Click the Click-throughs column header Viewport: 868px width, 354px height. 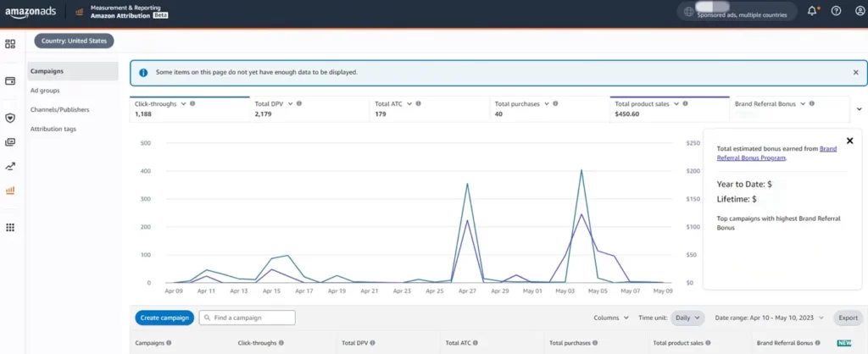(256, 343)
